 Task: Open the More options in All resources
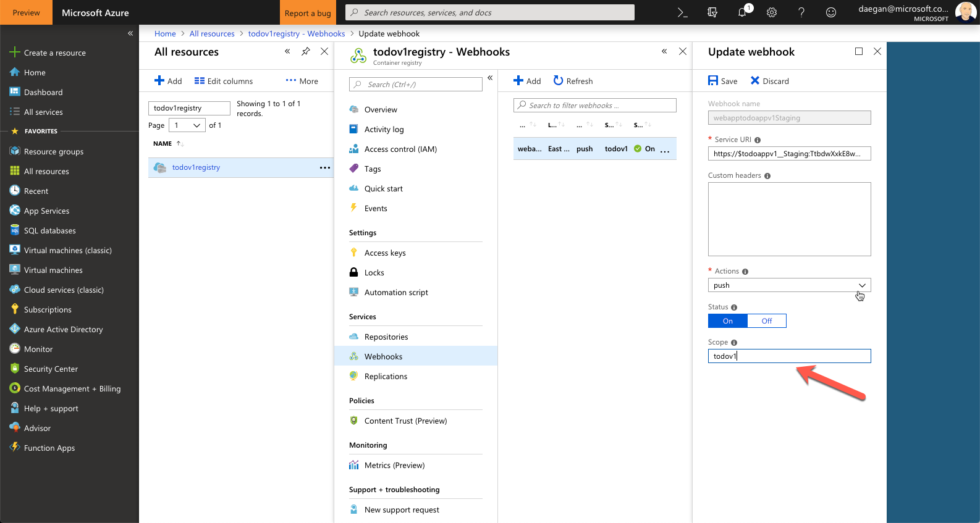click(302, 81)
